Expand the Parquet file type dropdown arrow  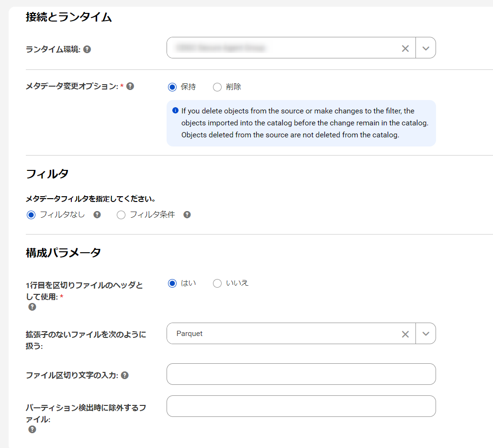click(x=426, y=334)
